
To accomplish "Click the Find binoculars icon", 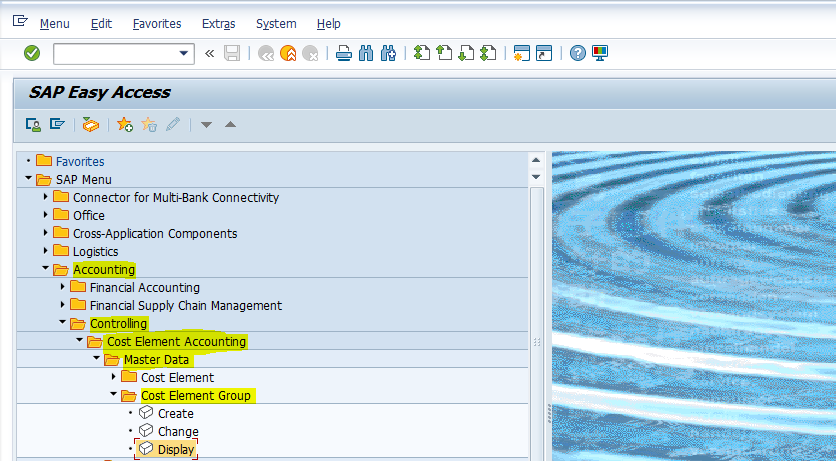I will tap(366, 53).
